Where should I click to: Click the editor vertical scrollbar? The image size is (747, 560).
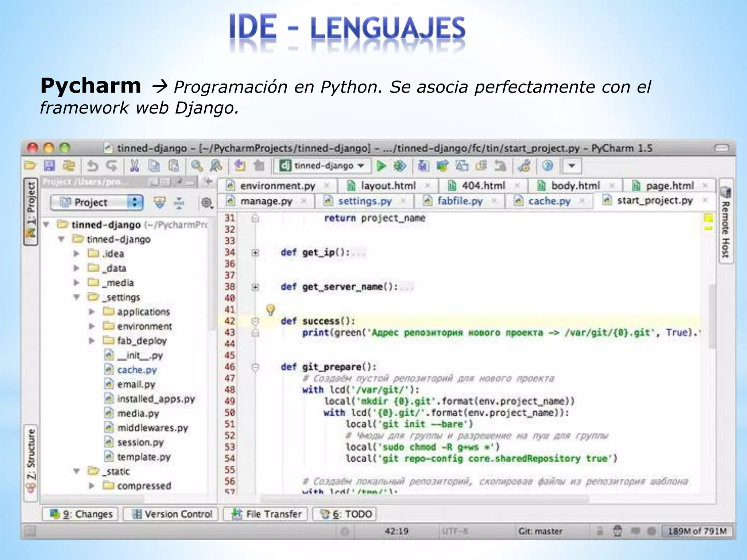tap(712, 316)
